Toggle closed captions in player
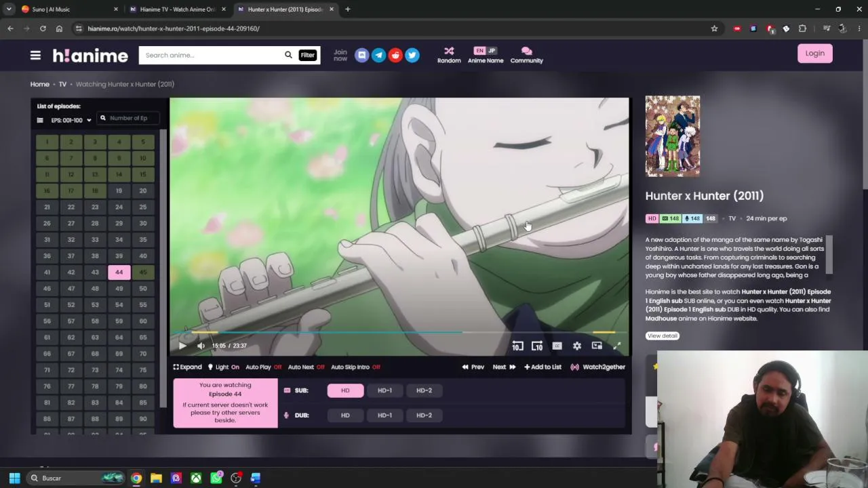Image resolution: width=868 pixels, height=488 pixels. coord(557,346)
